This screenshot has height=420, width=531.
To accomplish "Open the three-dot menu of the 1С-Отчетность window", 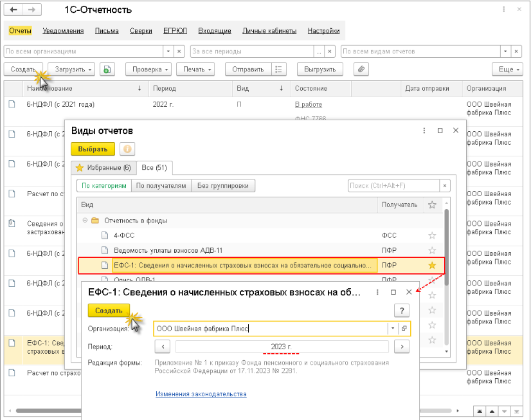I will click(504, 10).
